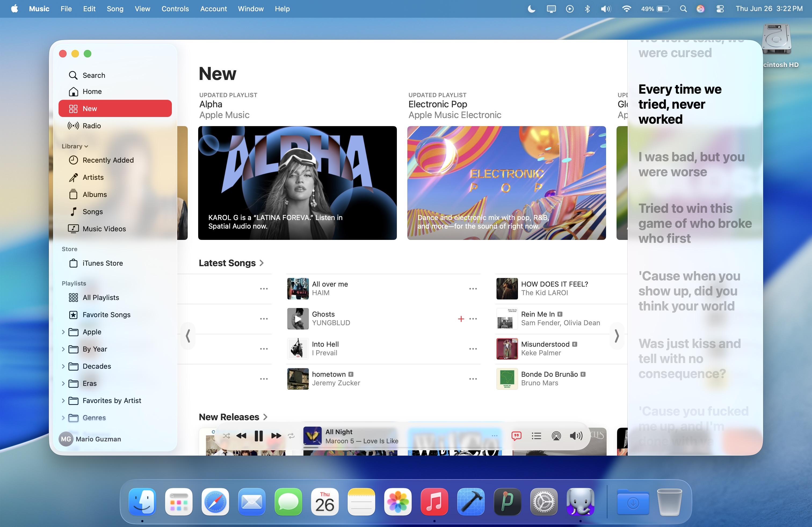Expand the Apple playlist folder
The width and height of the screenshot is (812, 527).
tap(63, 332)
